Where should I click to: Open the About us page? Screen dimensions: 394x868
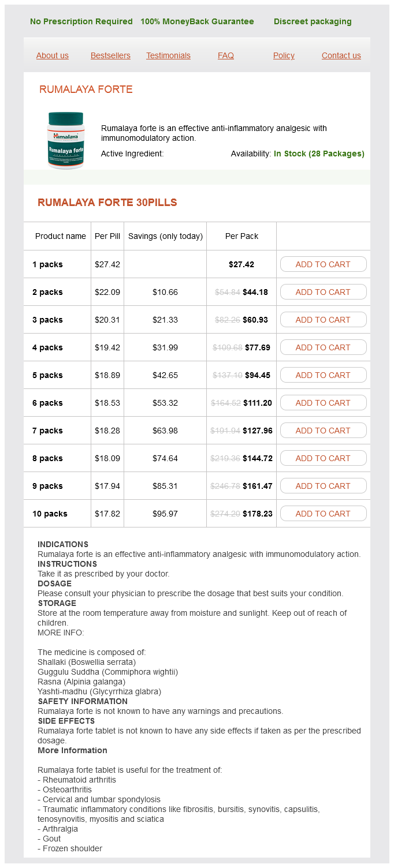[x=53, y=55]
